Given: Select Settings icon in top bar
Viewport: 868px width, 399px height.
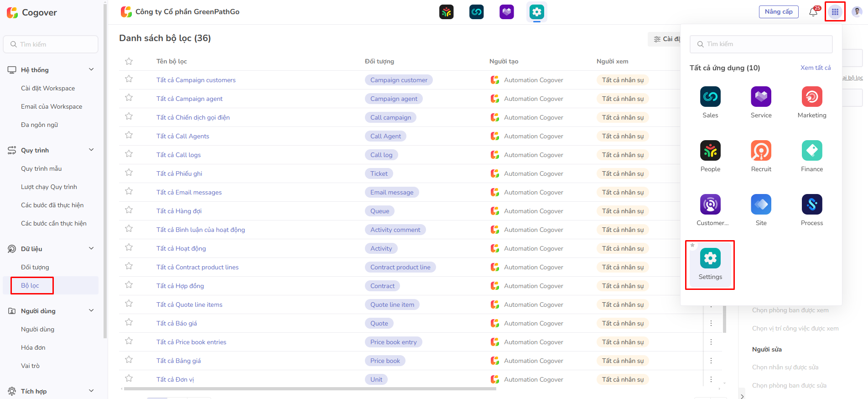Looking at the screenshot, I should coord(536,12).
